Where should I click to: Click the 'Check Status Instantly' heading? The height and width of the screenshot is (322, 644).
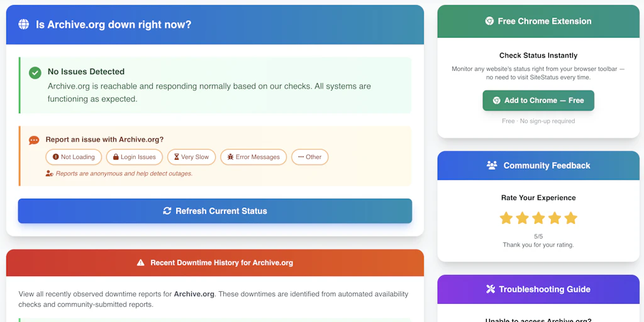pyautogui.click(x=538, y=55)
